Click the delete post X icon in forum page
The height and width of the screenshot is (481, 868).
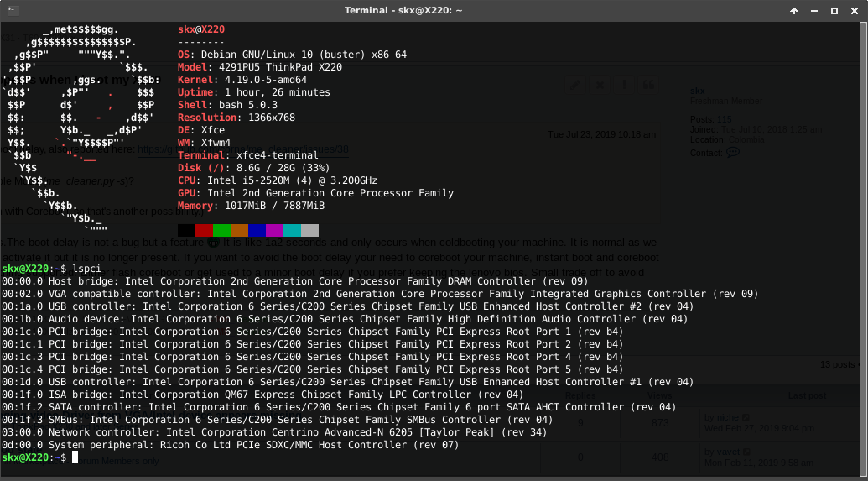[600, 85]
